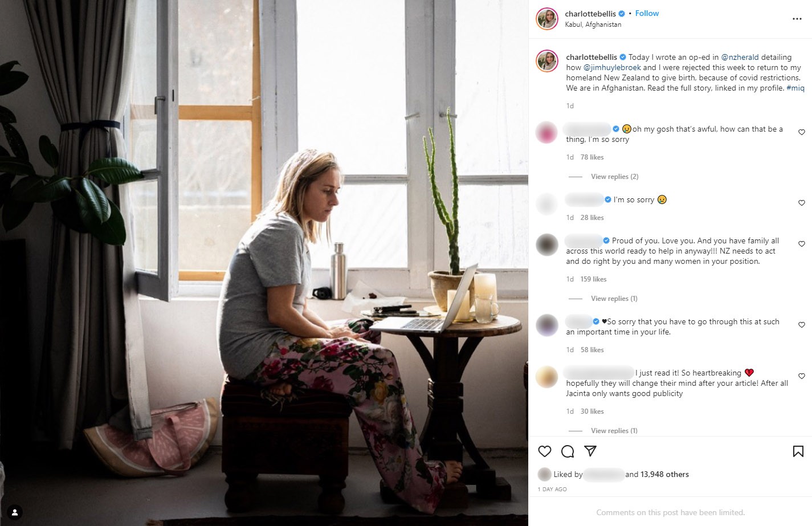Open Kabul, Afghanistan location link
Screen dimensions: 812x526
pos(593,25)
